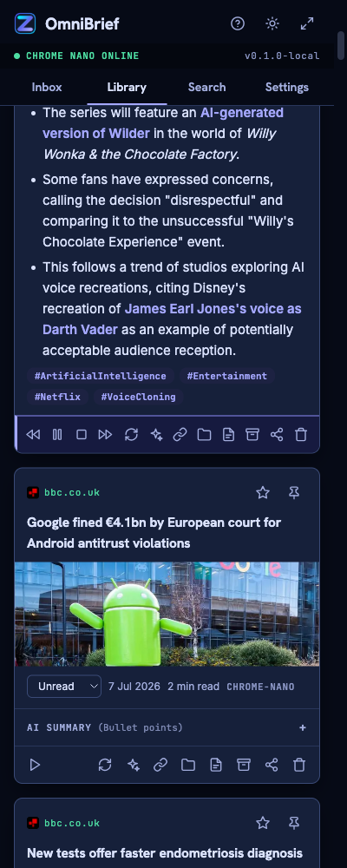Star the Google fined article

pyautogui.click(x=263, y=493)
